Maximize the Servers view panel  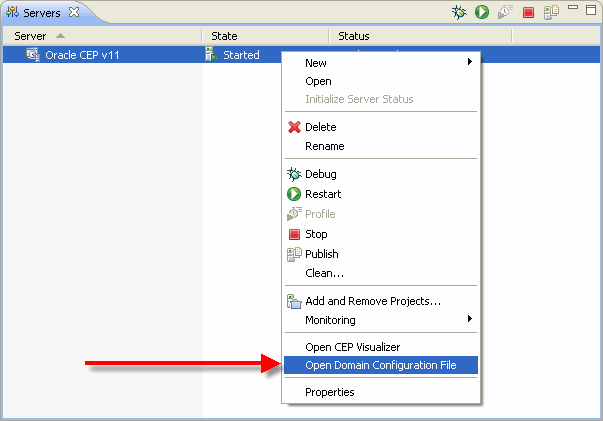click(591, 10)
